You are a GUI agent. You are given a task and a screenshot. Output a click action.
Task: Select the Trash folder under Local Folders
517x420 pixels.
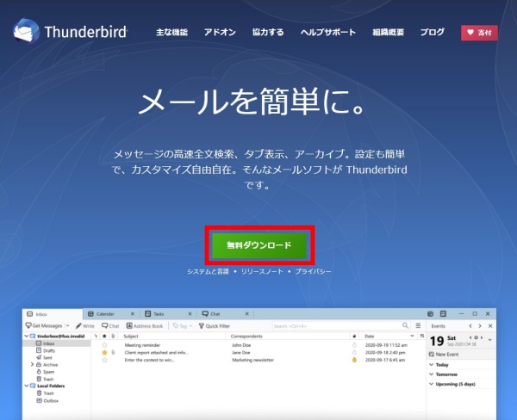45,393
